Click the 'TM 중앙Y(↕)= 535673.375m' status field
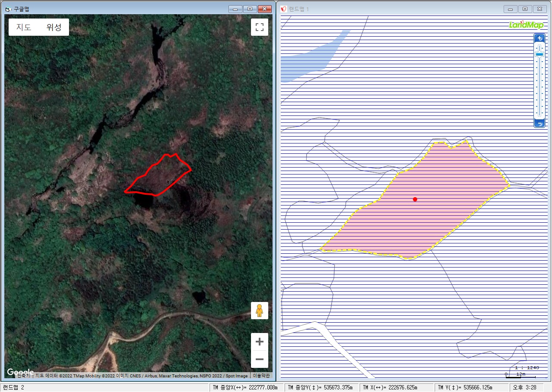The width and height of the screenshot is (552, 392). pos(321,387)
